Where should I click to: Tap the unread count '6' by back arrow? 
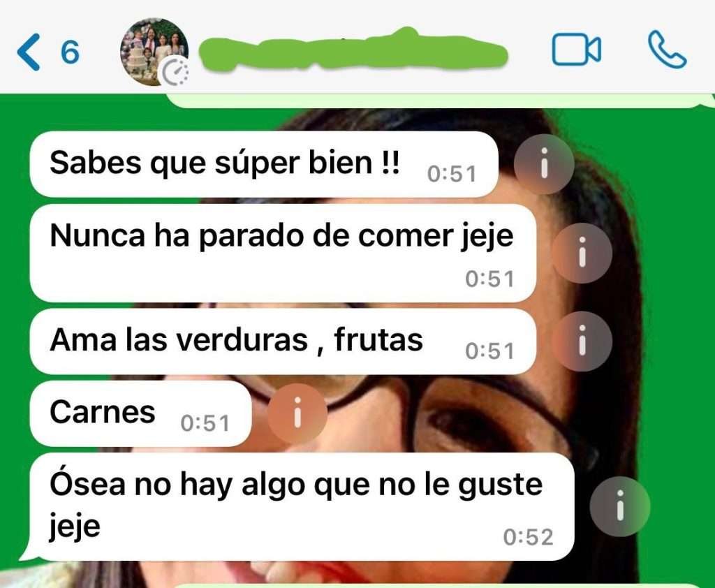click(71, 52)
